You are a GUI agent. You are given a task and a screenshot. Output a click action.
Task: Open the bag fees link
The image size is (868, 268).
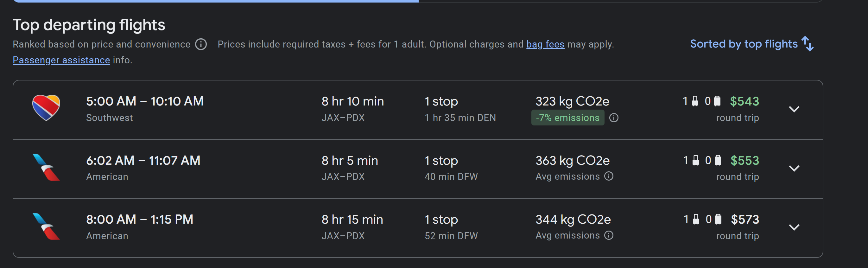pos(545,44)
